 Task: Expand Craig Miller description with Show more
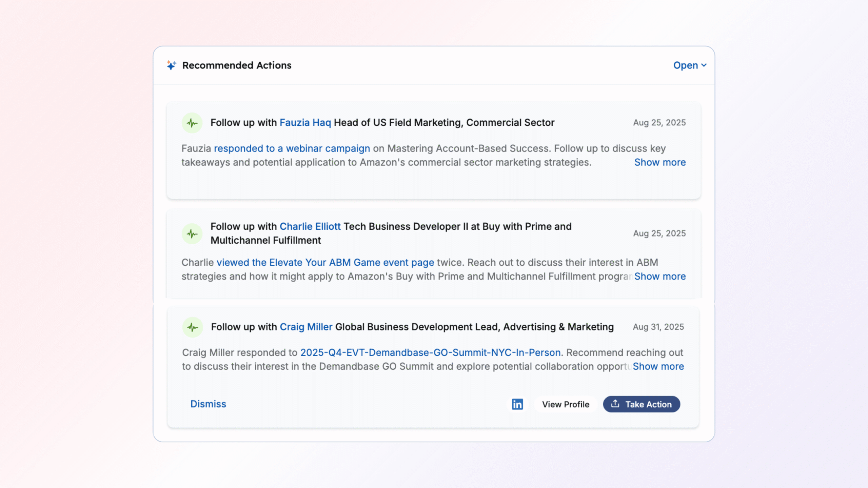[658, 366]
